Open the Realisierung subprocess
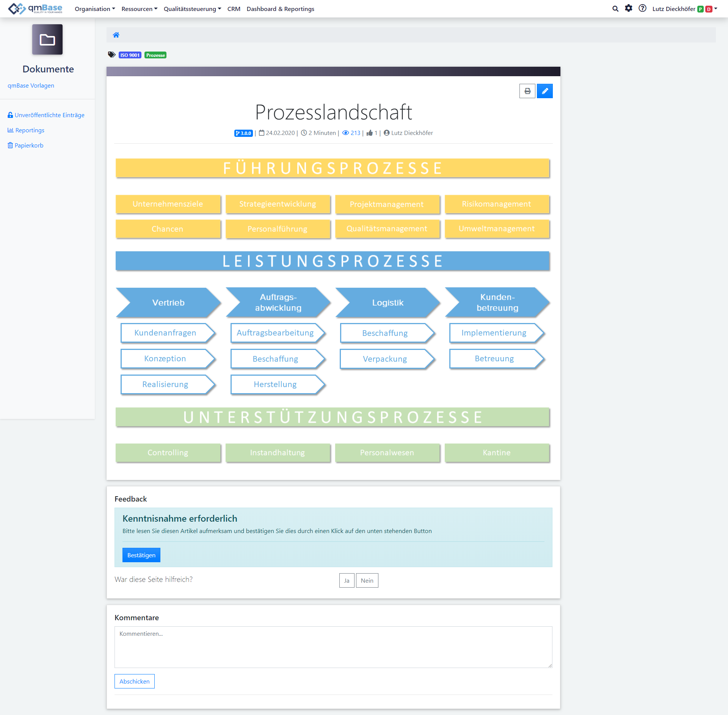This screenshot has width=728, height=715. pyautogui.click(x=168, y=384)
